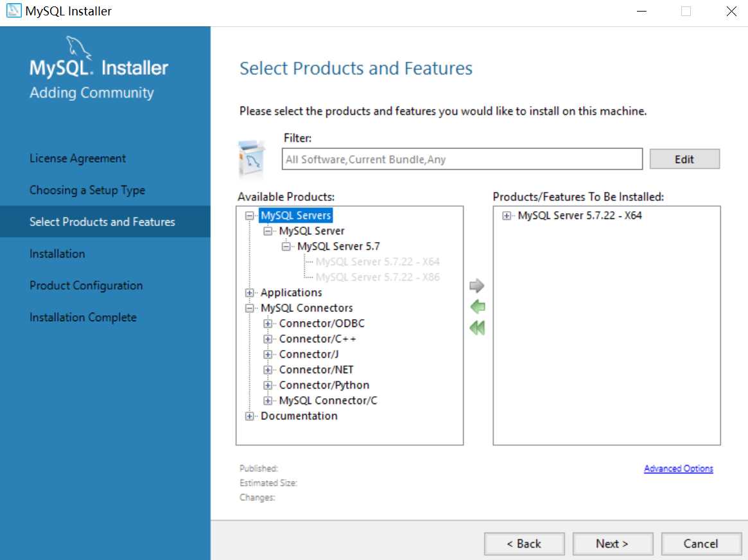
Task: Collapse the MySQL Server node toggle
Action: tap(268, 231)
